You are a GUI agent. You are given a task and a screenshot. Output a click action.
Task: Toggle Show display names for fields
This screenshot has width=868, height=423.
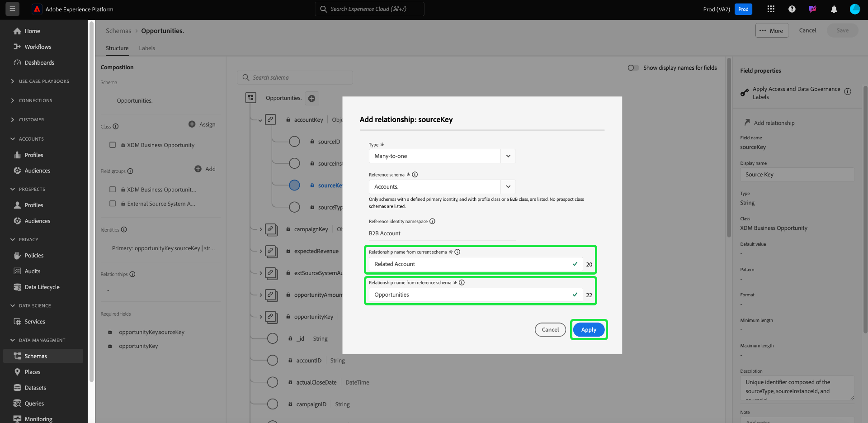click(633, 68)
